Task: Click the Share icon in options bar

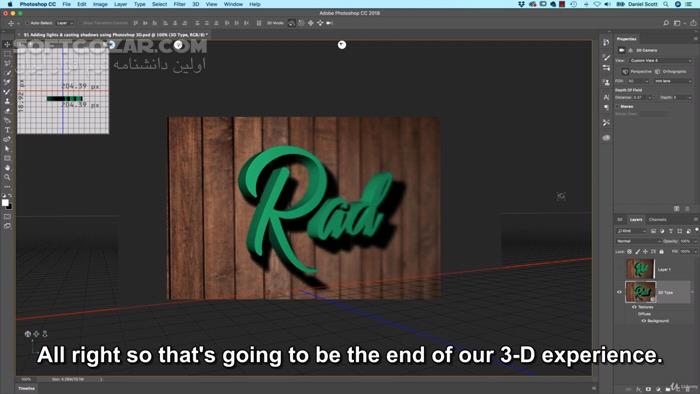Action: point(693,23)
